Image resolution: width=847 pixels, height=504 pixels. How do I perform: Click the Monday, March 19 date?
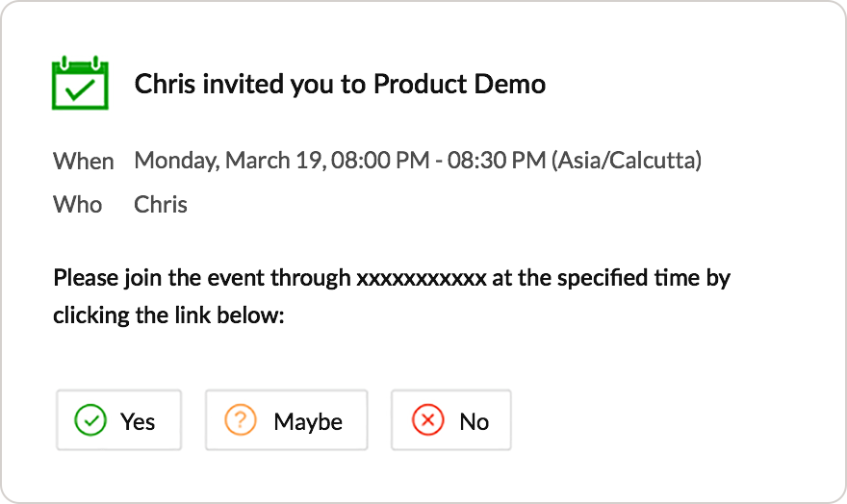pyautogui.click(x=229, y=160)
